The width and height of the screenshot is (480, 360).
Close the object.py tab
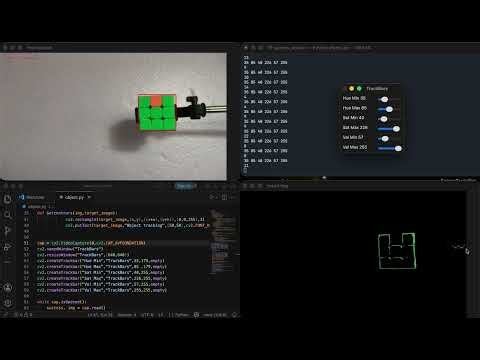pos(89,197)
